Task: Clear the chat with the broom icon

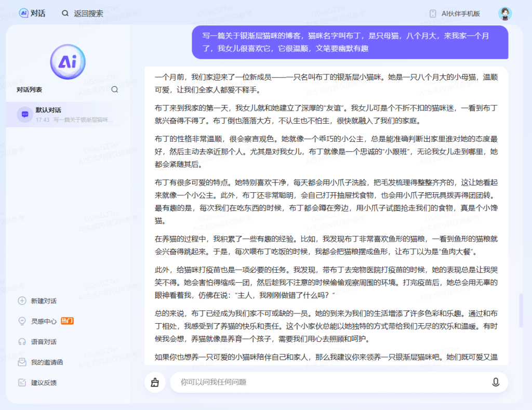Action: pos(154,382)
